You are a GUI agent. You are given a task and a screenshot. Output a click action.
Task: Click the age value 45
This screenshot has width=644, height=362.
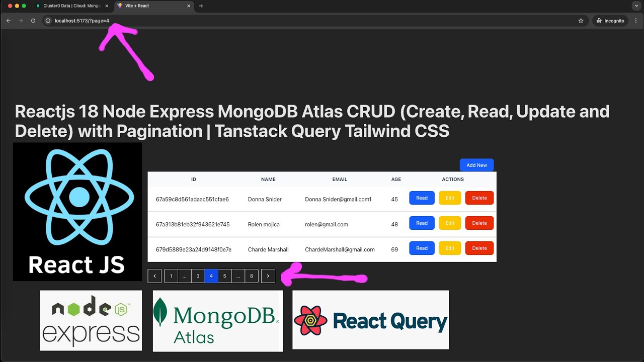coord(394,200)
